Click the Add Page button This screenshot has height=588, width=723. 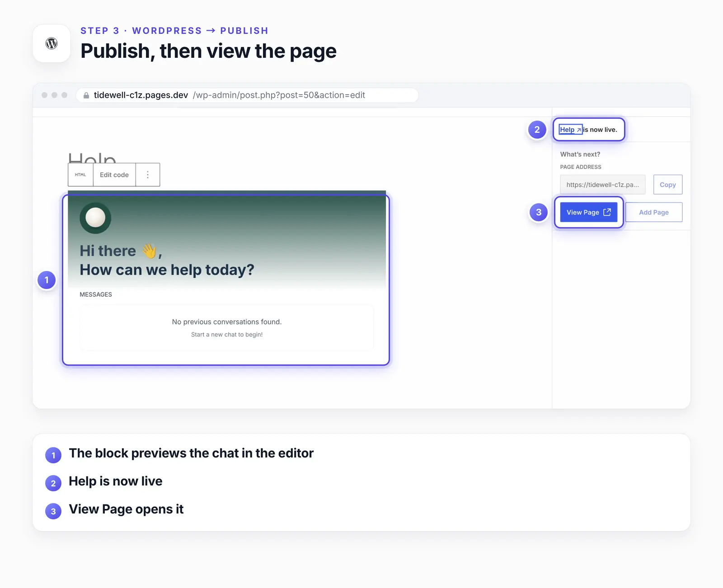654,212
